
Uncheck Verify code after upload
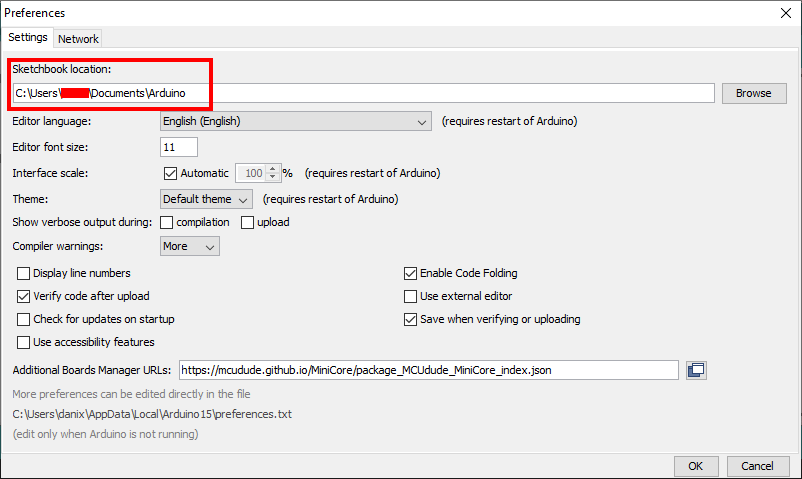coord(24,296)
